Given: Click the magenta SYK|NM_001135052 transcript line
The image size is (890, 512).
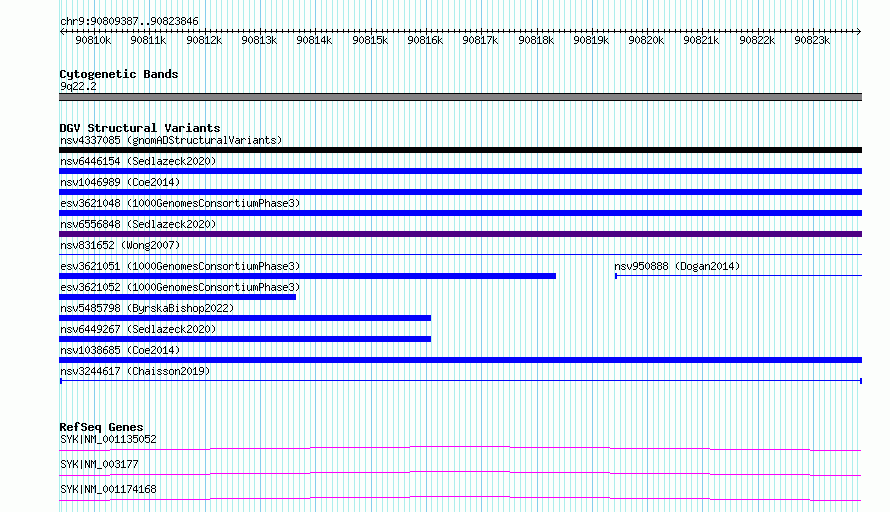Looking at the screenshot, I should pyautogui.click(x=460, y=449).
